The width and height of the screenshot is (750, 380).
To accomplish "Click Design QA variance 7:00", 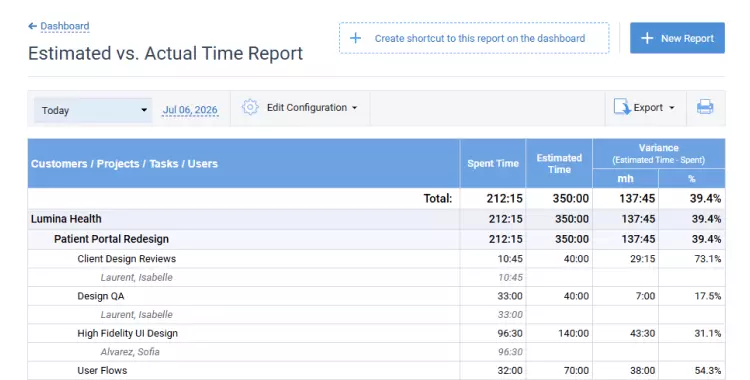I will click(x=645, y=296).
